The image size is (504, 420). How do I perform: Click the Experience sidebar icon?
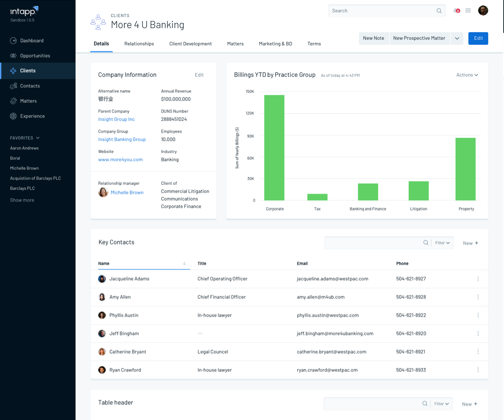point(13,116)
